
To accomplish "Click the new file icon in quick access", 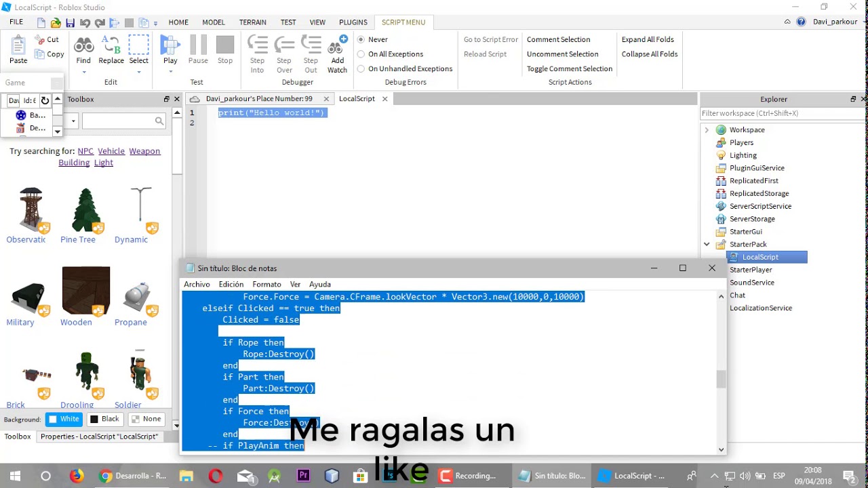I will click(x=41, y=22).
